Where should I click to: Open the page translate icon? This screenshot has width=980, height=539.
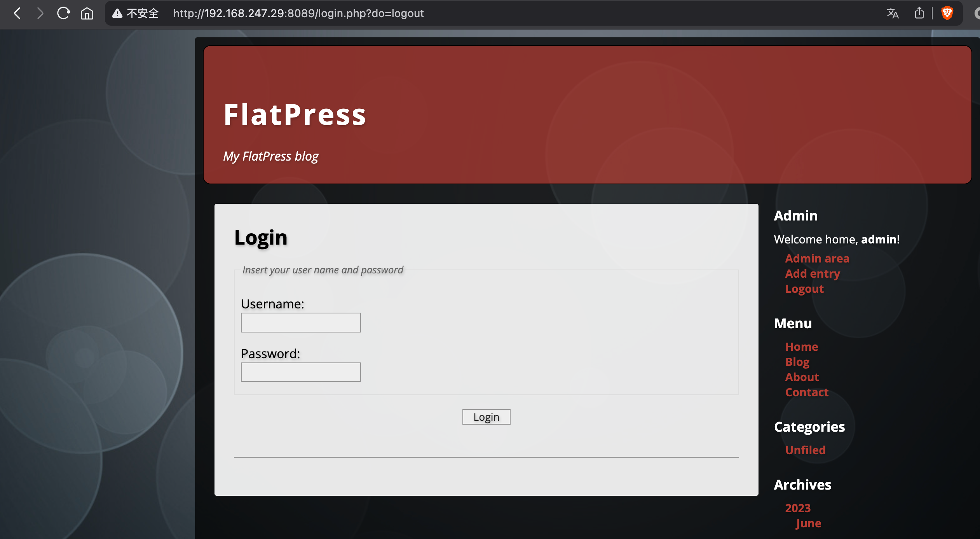tap(893, 14)
